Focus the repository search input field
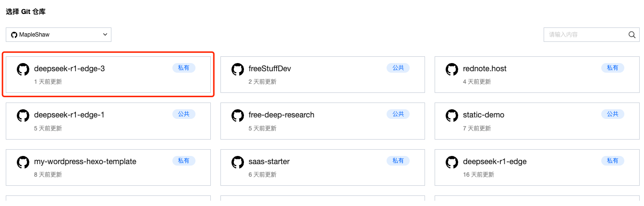 pyautogui.click(x=586, y=35)
